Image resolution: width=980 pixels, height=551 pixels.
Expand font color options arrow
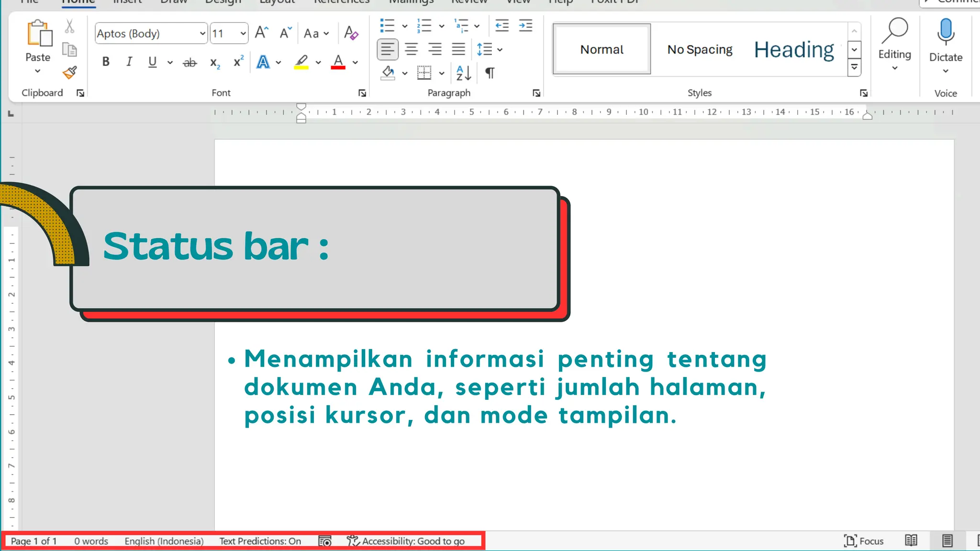(355, 62)
